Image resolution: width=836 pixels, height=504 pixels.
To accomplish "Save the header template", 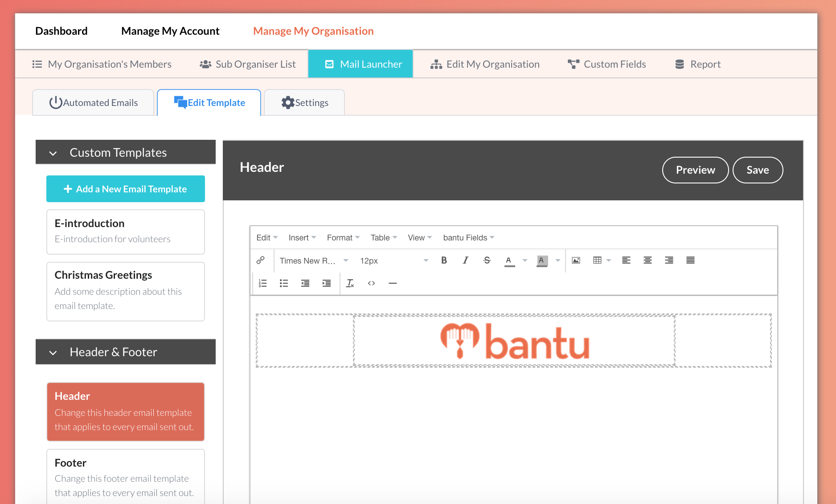I will (x=758, y=170).
